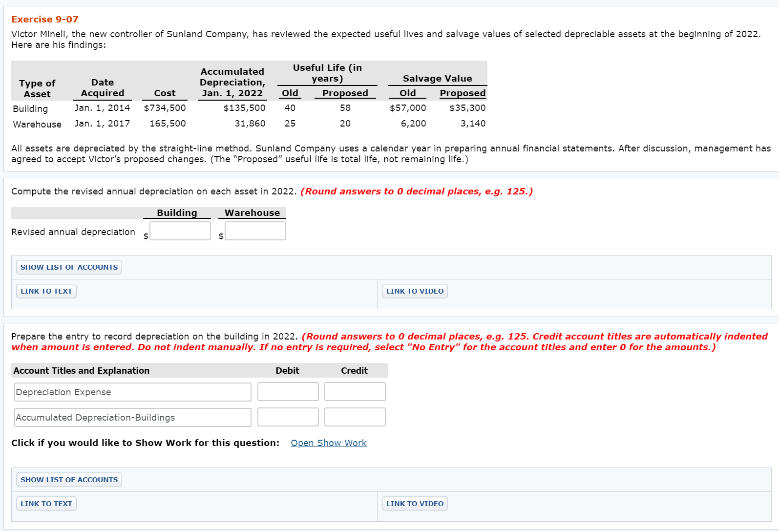Click Credit field for Accumulated Depreciation-Buildings row
Screen dimensions: 779x532
click(x=355, y=417)
